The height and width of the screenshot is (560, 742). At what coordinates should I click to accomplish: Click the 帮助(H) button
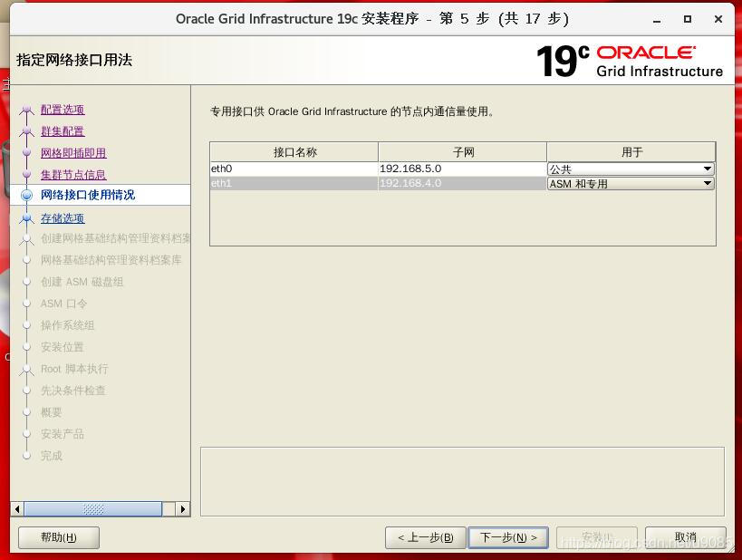point(59,537)
